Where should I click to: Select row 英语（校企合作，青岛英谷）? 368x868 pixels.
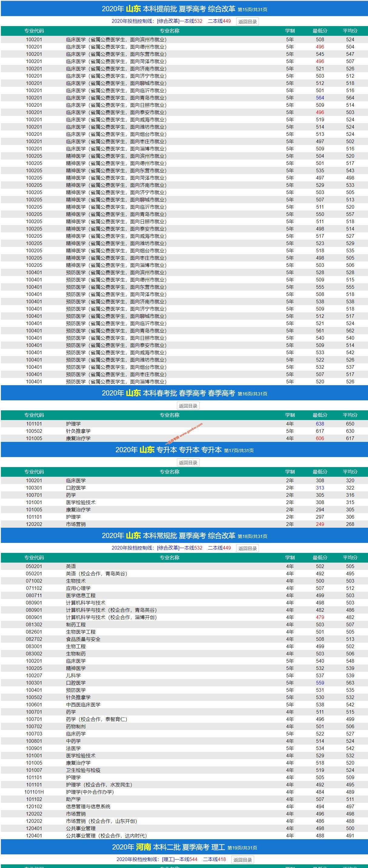point(184,574)
